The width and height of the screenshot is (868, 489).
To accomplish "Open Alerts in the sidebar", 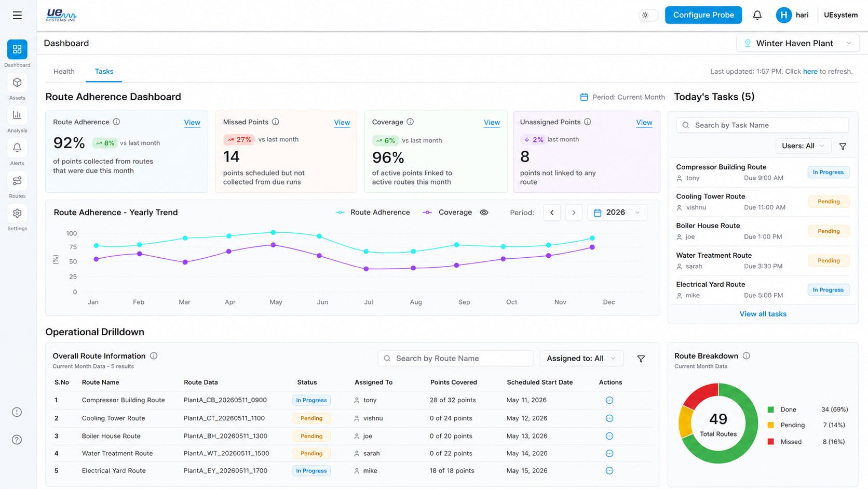I will point(17,148).
